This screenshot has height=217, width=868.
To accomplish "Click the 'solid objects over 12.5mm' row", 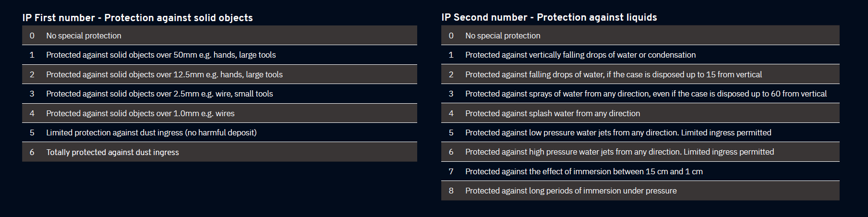I will coord(164,74).
